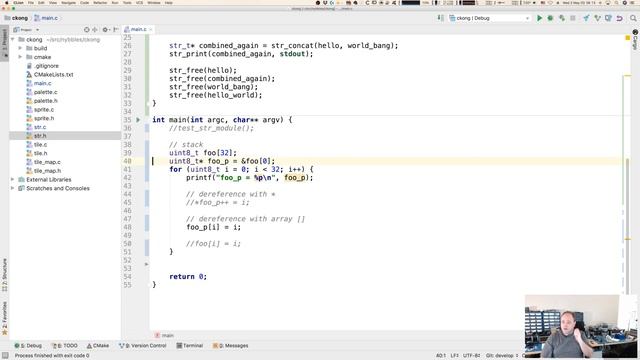Expand the build folder
The image size is (640, 360).
[x=20, y=48]
